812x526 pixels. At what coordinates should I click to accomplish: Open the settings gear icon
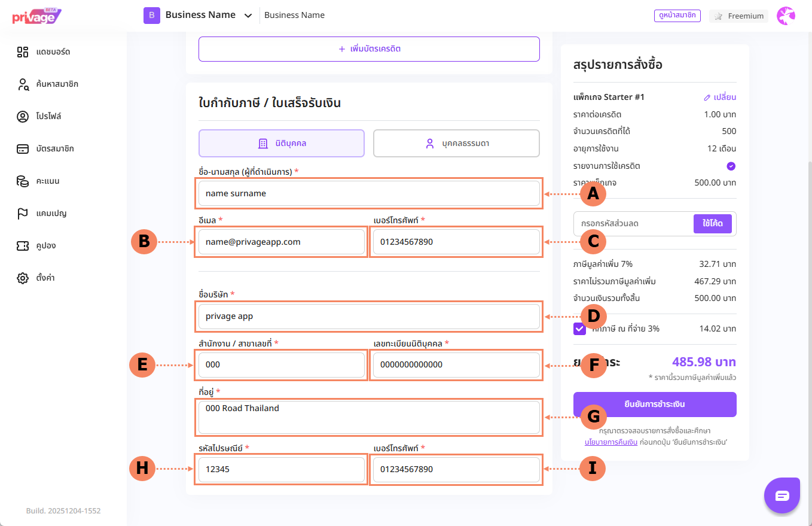[x=23, y=278]
